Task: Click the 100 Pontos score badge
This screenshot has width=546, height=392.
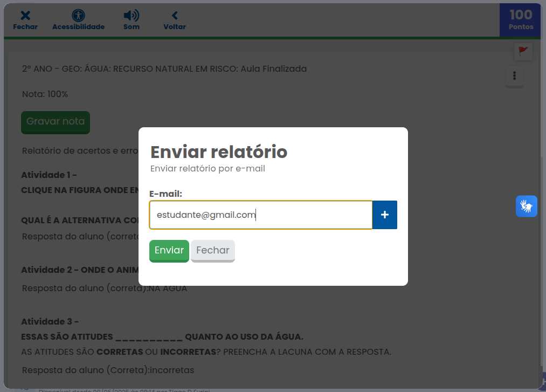Action: [521, 20]
